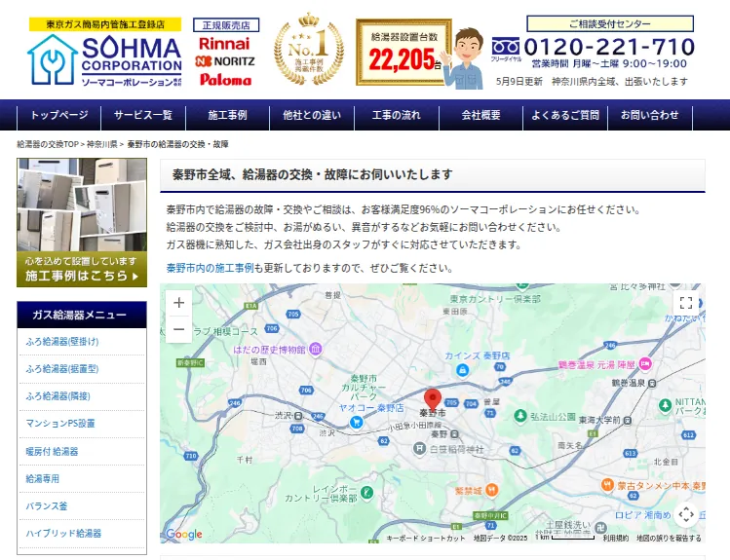Click the 東海大学前 station marker
Screen dimensions: 730x560
[628, 421]
